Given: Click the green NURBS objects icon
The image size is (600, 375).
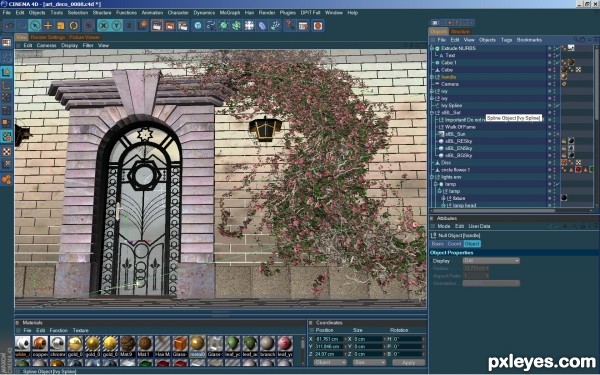Looking at the screenshot, I should click(224, 26).
